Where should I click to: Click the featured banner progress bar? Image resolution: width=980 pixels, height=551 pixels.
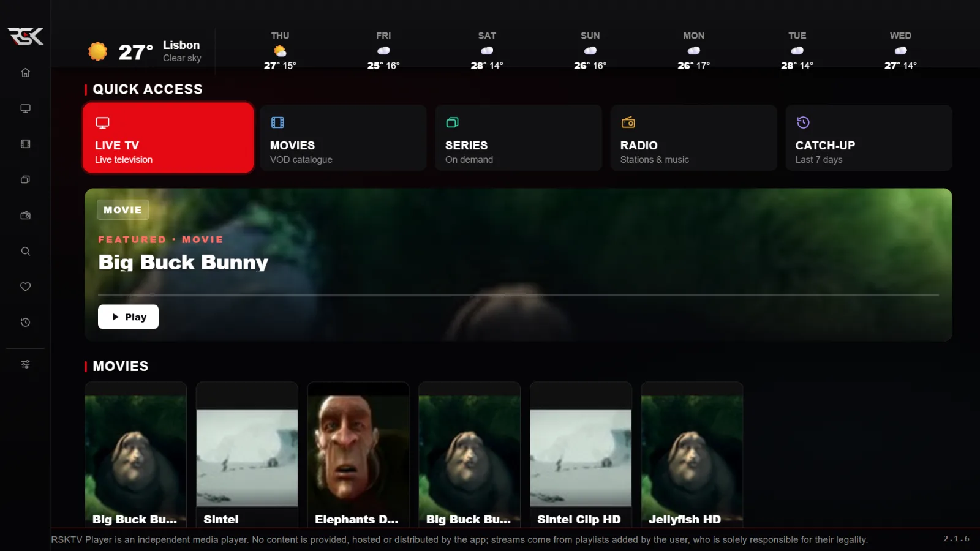point(518,295)
